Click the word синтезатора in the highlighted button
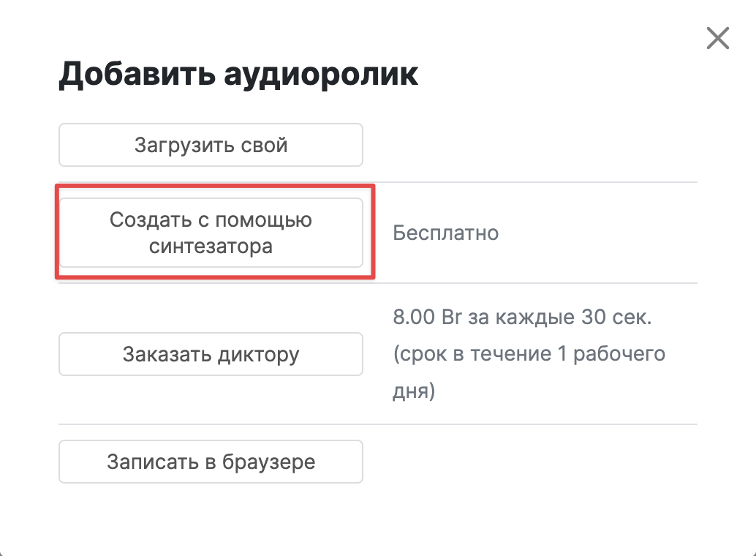 [x=211, y=246]
